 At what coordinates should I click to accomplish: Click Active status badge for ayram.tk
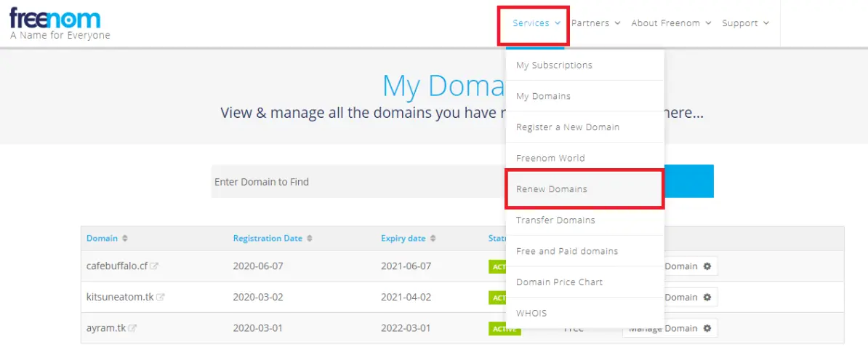pyautogui.click(x=505, y=329)
